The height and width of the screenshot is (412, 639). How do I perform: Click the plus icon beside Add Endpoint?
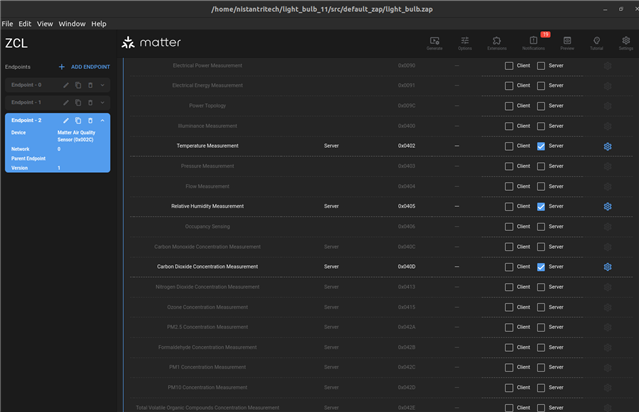[62, 67]
